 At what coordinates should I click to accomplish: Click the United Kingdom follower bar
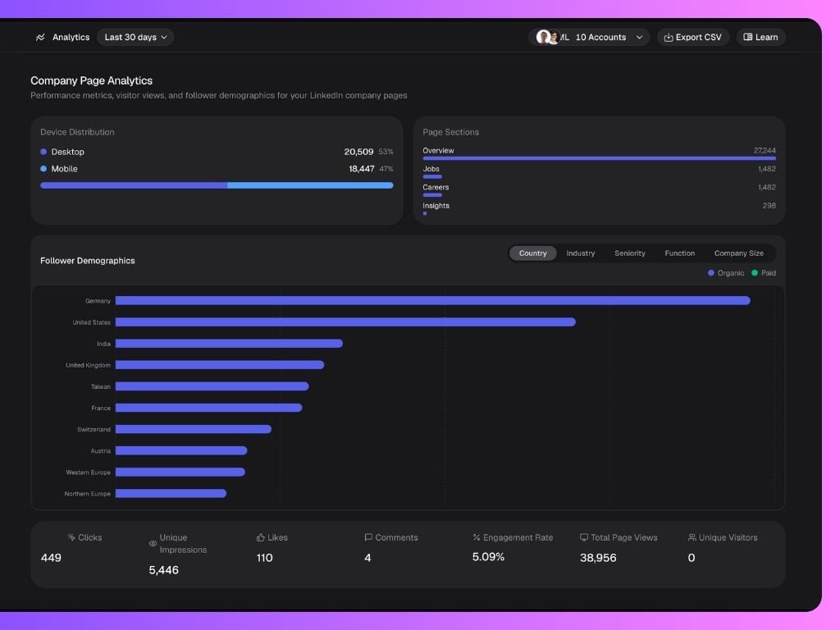coord(220,365)
